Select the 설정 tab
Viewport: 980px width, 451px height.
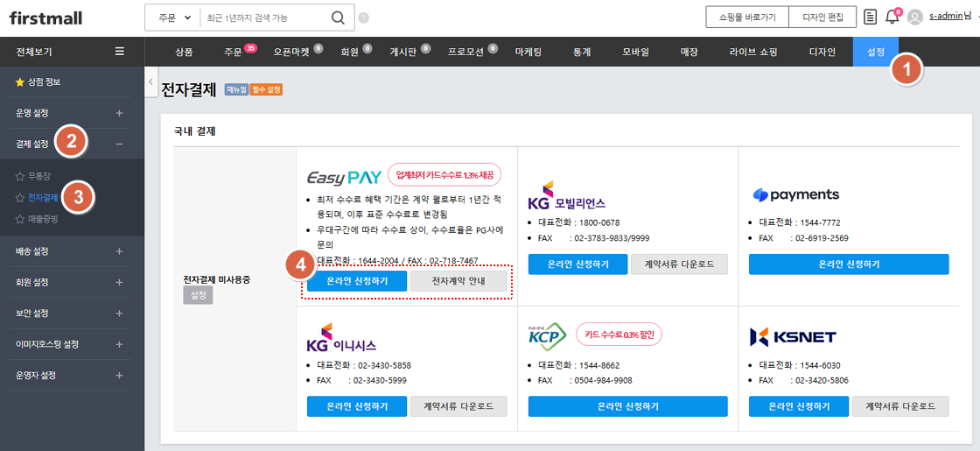(876, 52)
